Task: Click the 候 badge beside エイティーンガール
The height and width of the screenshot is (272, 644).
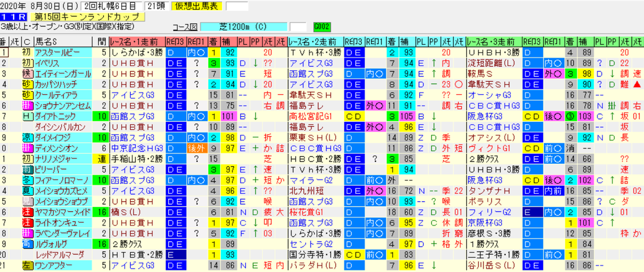Action: [27, 74]
